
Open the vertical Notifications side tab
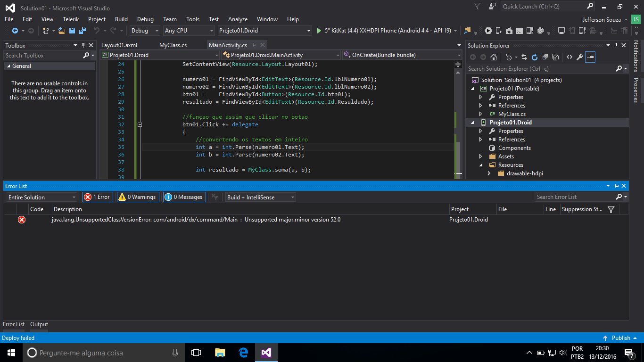pos(636,56)
